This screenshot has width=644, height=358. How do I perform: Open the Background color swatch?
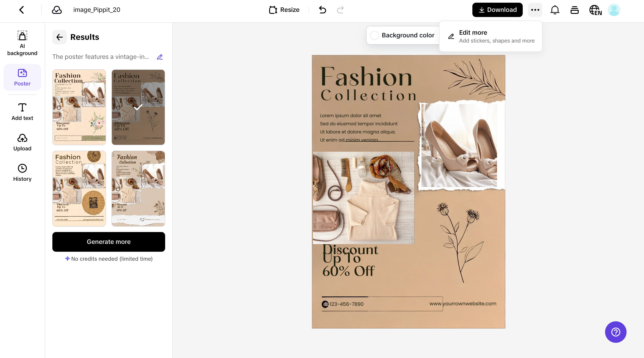coord(375,35)
